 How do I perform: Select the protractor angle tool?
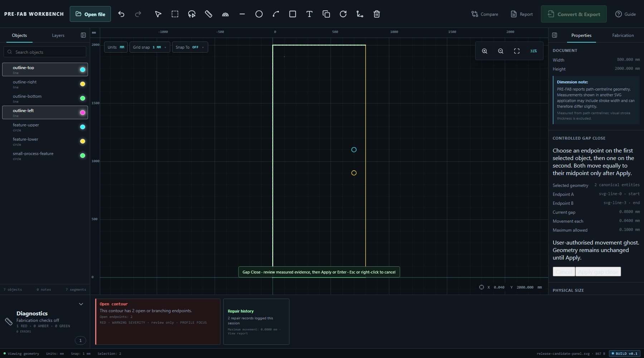(225, 14)
